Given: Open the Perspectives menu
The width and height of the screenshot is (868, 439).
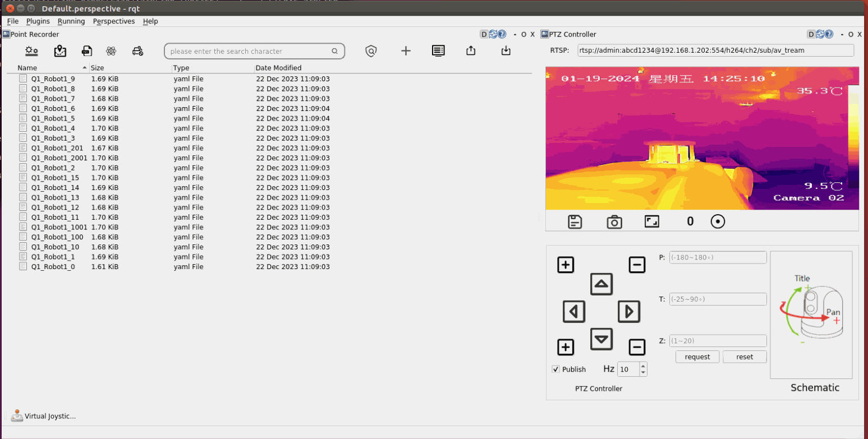Looking at the screenshot, I should pos(114,21).
